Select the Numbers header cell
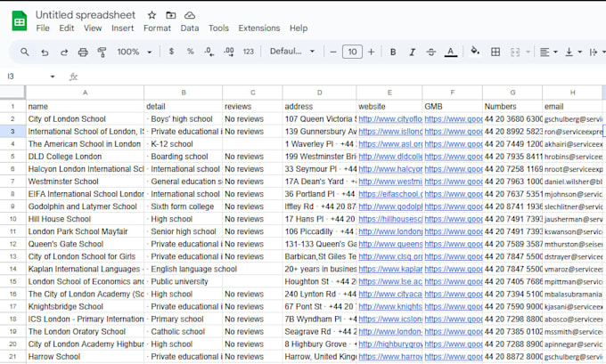 pos(512,107)
